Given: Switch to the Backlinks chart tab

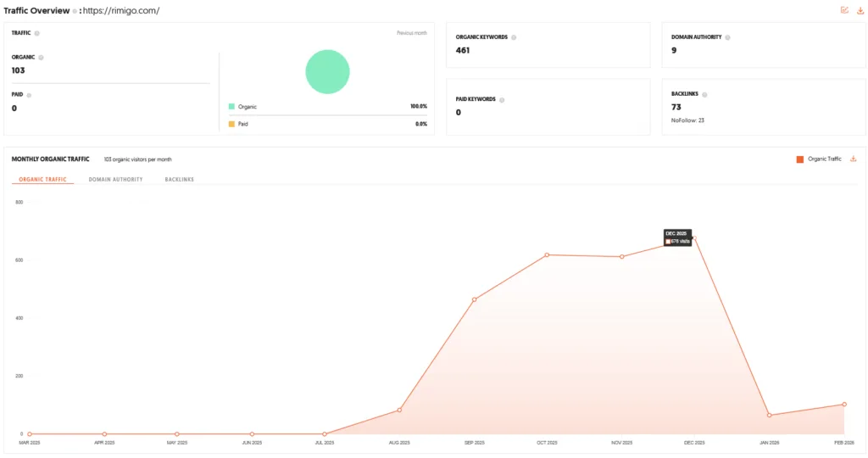Looking at the screenshot, I should [180, 180].
